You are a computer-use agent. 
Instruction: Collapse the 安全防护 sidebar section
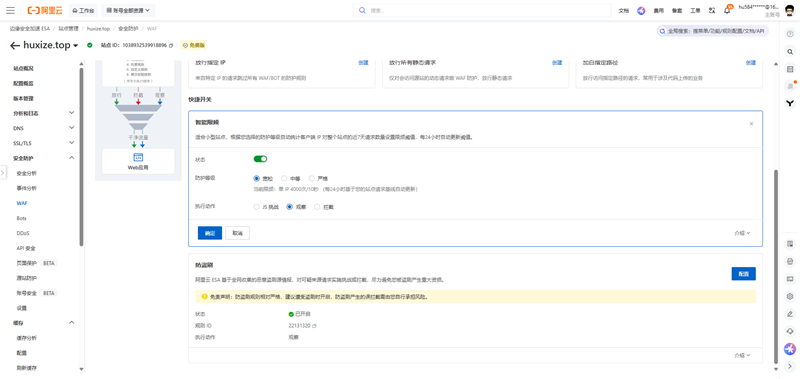tap(71, 158)
